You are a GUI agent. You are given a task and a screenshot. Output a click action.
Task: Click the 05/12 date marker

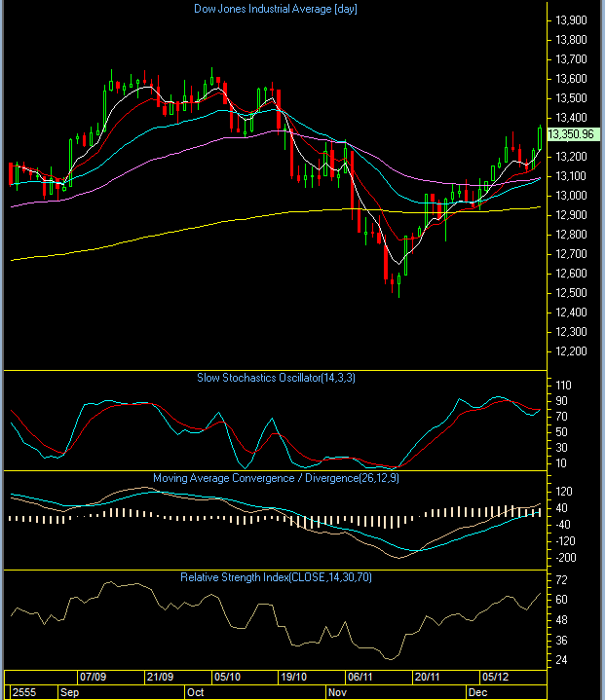(x=494, y=677)
